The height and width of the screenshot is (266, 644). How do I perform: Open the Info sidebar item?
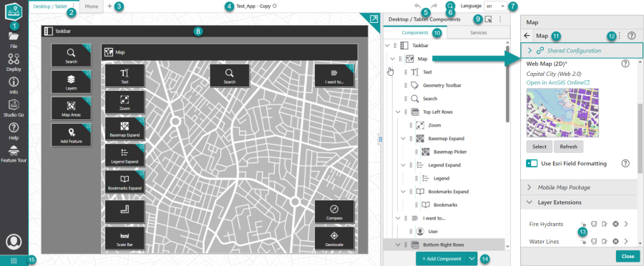pos(14,86)
